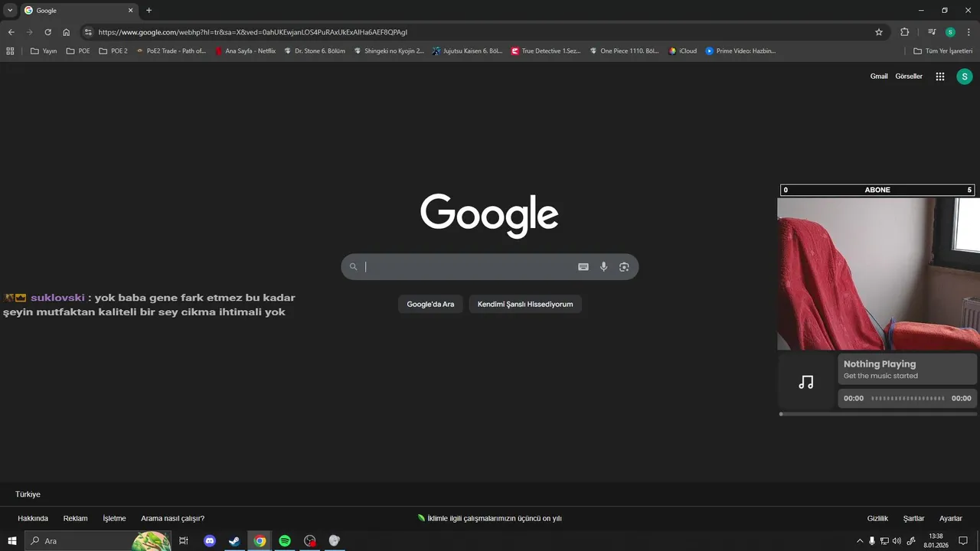980x551 pixels.
Task: Open Steam from the taskbar
Action: 234,541
